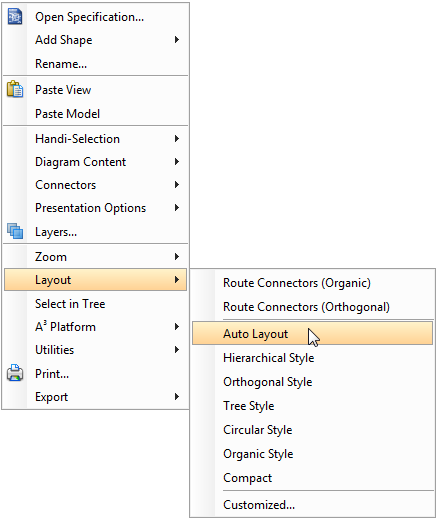The image size is (438, 520).
Task: Expand the A³ Platform submenu arrow
Action: (x=177, y=327)
